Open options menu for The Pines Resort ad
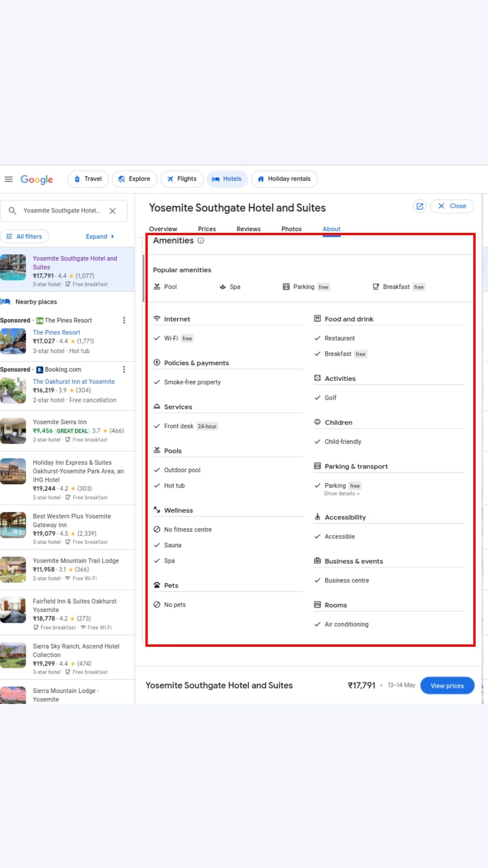 tap(124, 320)
